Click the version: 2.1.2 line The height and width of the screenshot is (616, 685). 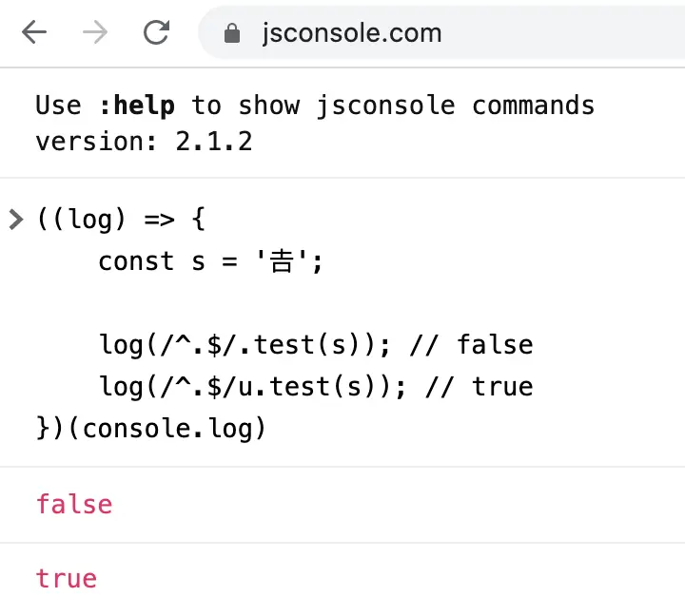145,142
